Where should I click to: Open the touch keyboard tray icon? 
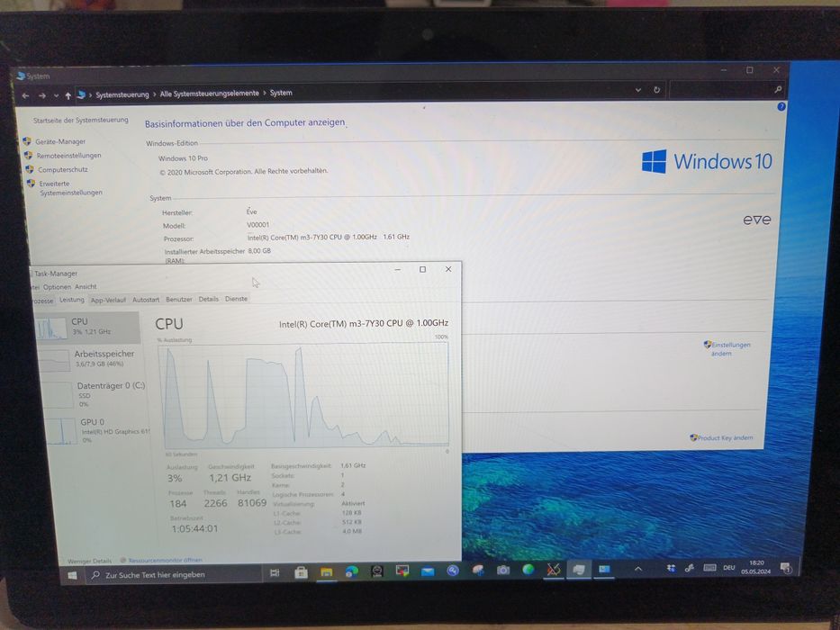[x=709, y=567]
